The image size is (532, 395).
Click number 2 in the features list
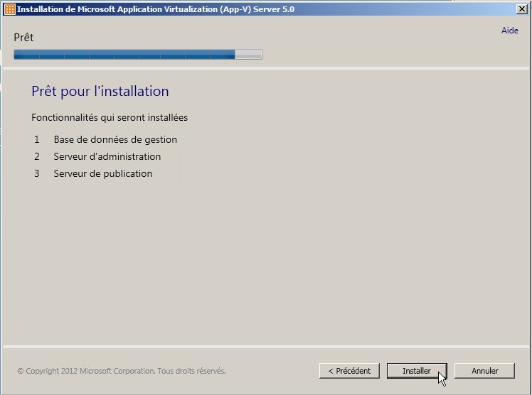coord(36,156)
